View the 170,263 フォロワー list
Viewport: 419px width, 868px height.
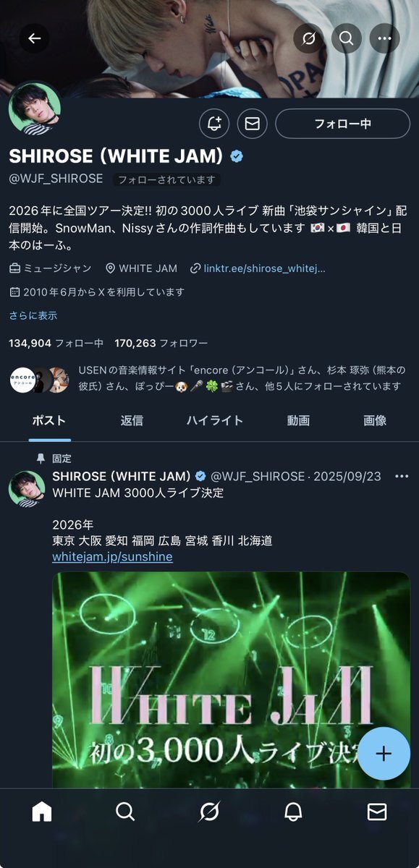tap(161, 343)
